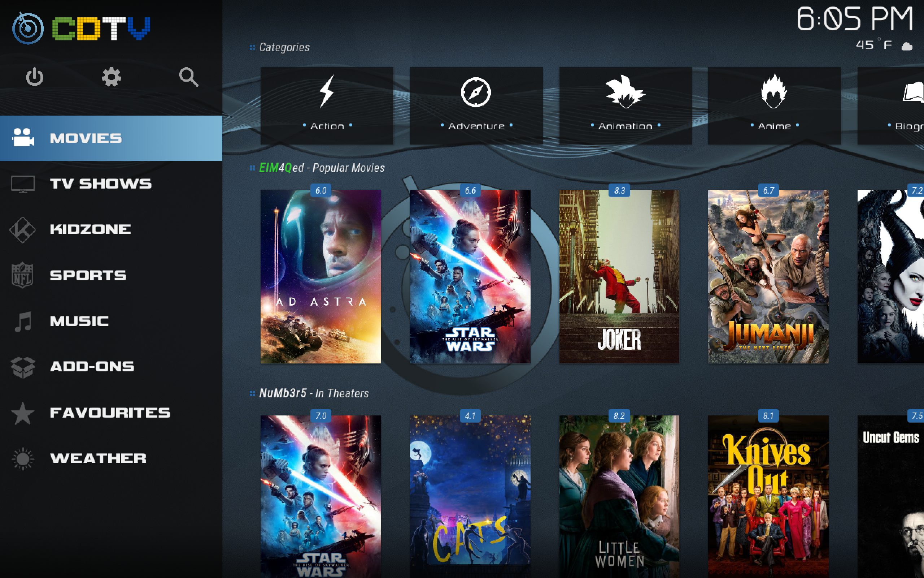
Task: Select the Action category label
Action: point(327,126)
